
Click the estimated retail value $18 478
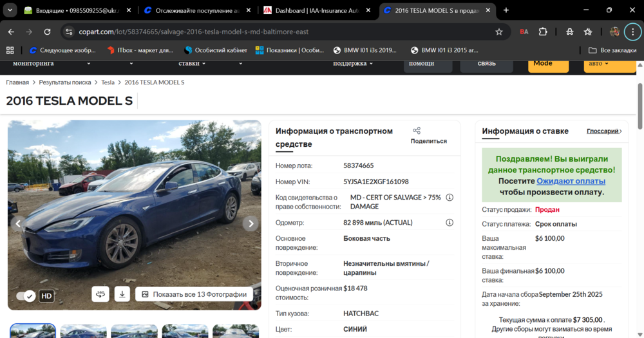[355, 288]
